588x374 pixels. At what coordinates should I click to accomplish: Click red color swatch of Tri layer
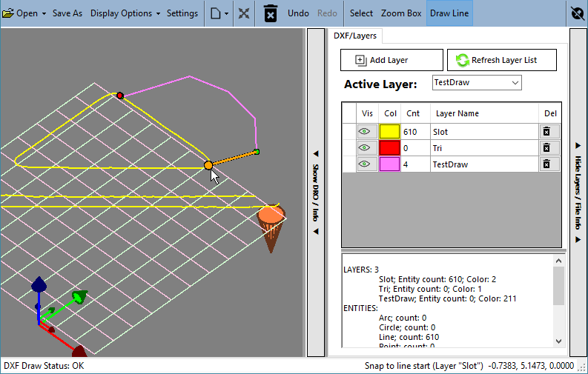click(x=389, y=148)
